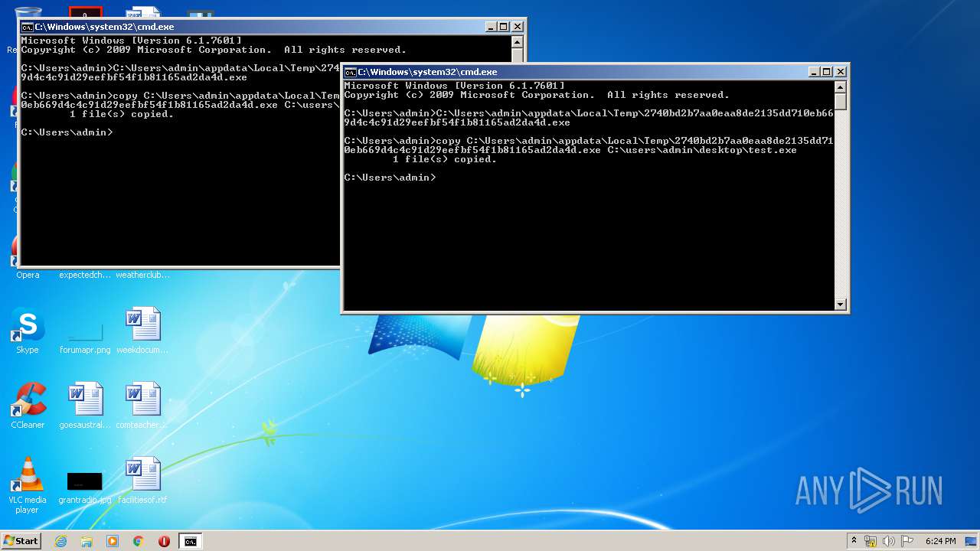This screenshot has height=551, width=980.
Task: Select the weatherclub... desktop file label
Action: pyautogui.click(x=142, y=275)
